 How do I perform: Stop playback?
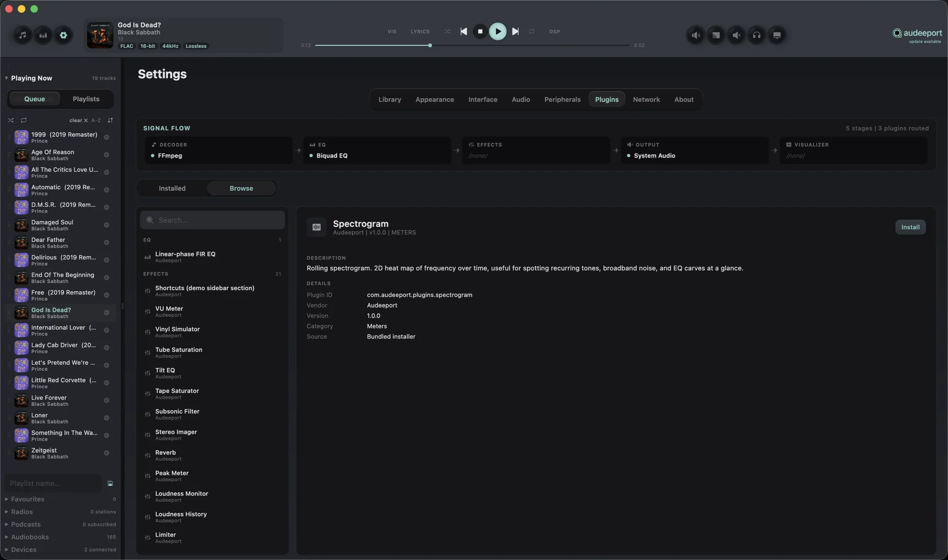[480, 31]
